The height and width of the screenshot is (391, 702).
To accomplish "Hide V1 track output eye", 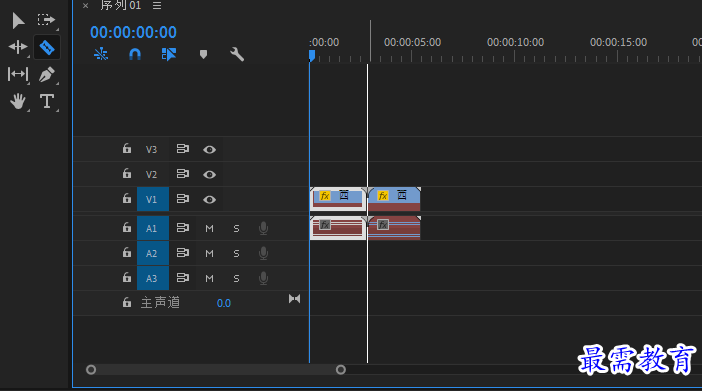I will tap(209, 200).
